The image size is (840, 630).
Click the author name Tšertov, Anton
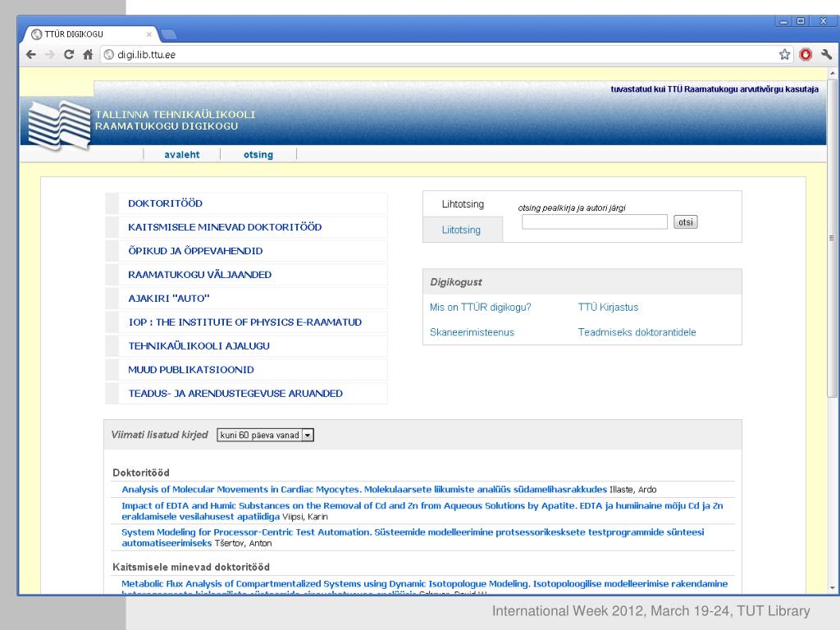tap(243, 543)
